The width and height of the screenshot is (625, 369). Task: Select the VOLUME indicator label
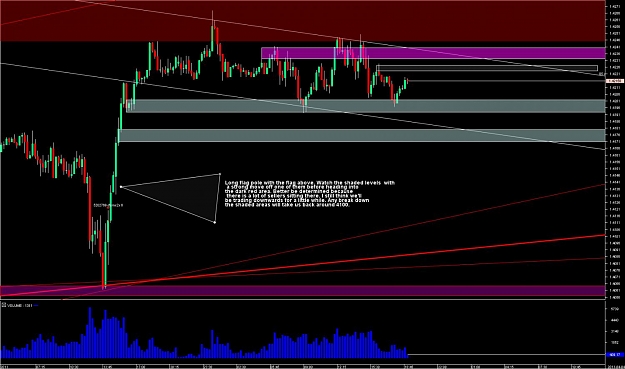19,306
